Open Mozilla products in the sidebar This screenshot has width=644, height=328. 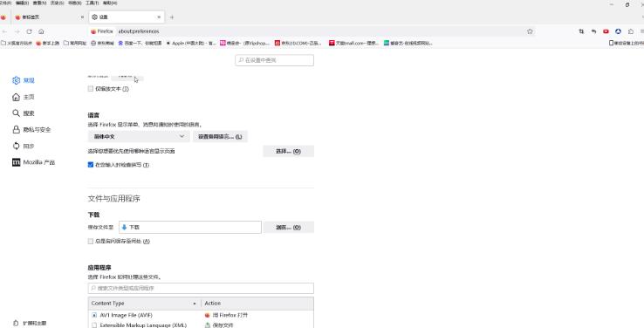[x=34, y=162]
